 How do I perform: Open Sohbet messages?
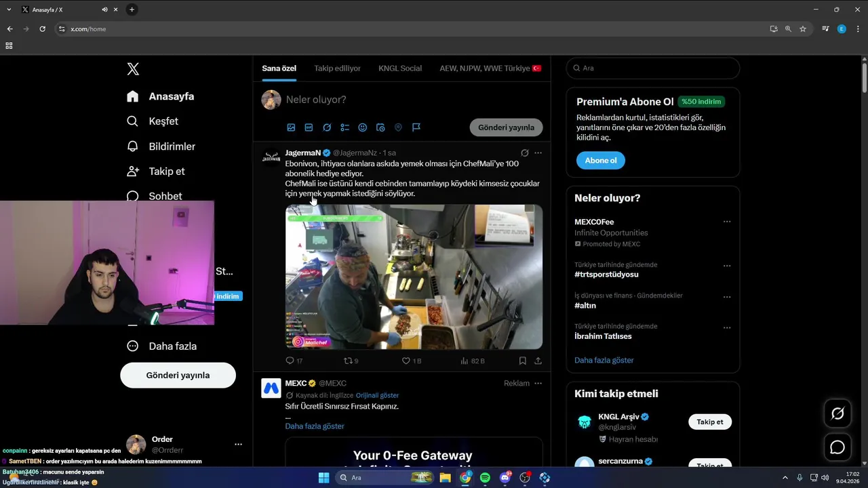(x=155, y=196)
